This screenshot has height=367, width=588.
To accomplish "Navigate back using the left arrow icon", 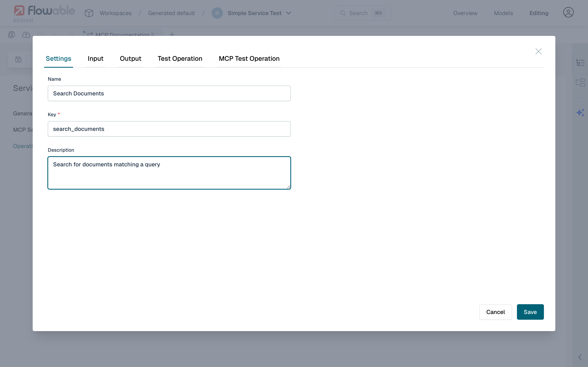I will (x=56, y=34).
